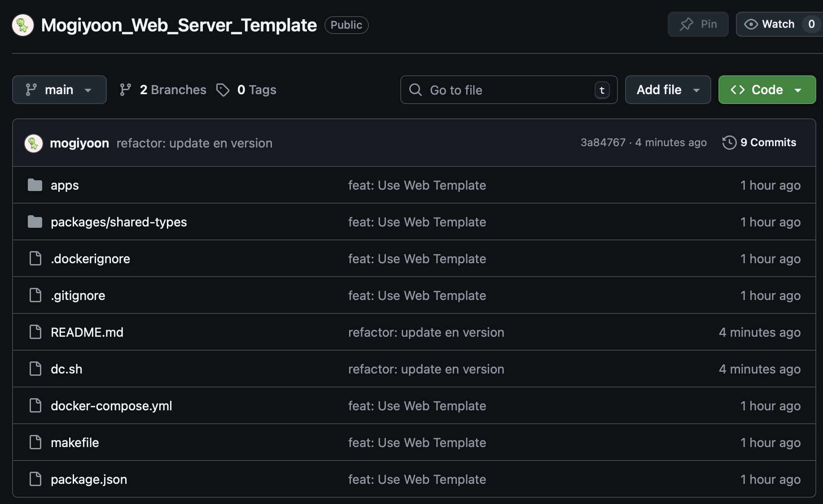Open commit message in the packages/shared-types row
The height and width of the screenshot is (504, 823).
[417, 222]
